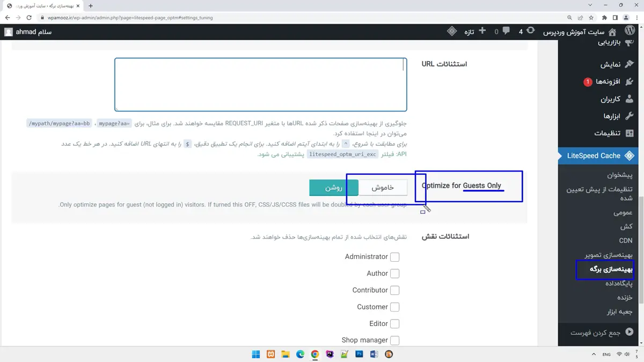644x362 pixels.
Task: Open Microsoft Edge from the taskbar
Action: click(x=301, y=354)
